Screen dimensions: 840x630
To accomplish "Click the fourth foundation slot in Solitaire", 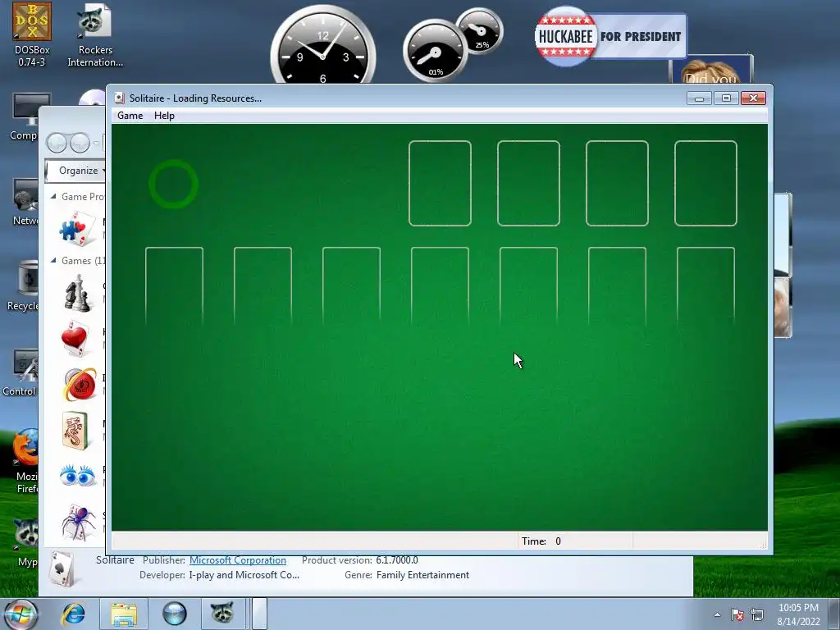I will point(705,183).
